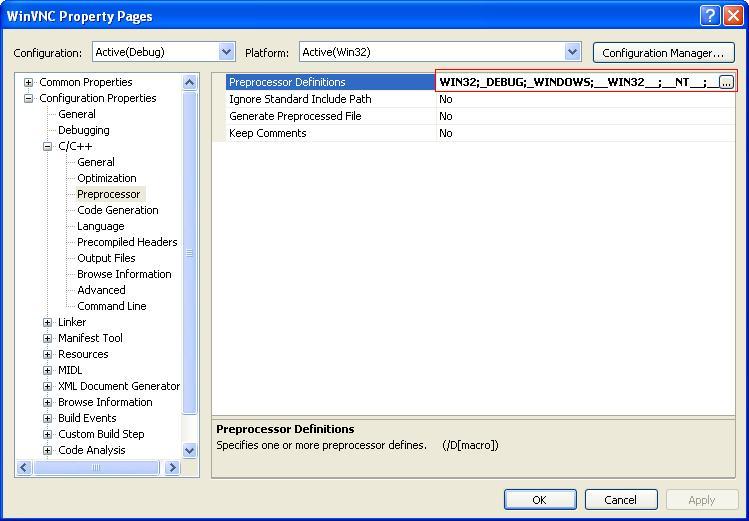749x521 pixels.
Task: Select General under C/C++
Action: pyautogui.click(x=96, y=162)
